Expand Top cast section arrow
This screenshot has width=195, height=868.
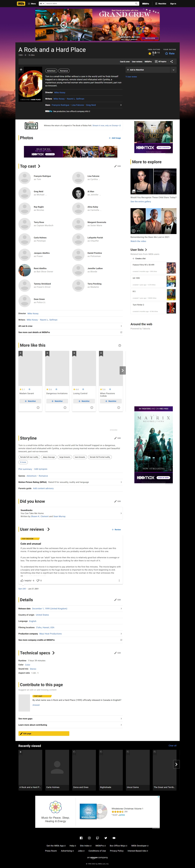tap(39, 166)
